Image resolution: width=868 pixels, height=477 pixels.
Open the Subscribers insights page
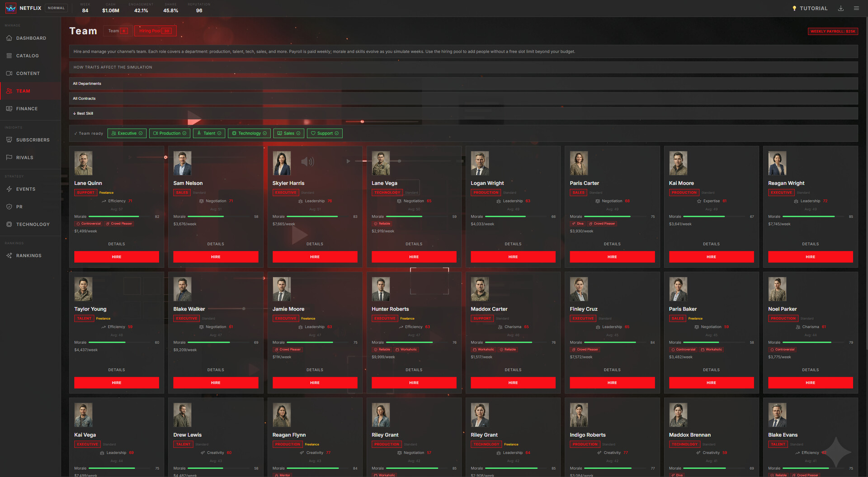(x=33, y=140)
